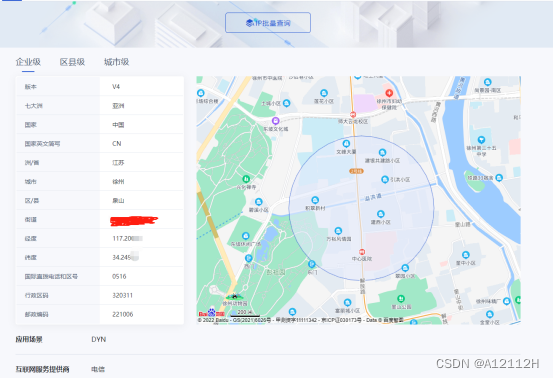Click the 碧溪小区 residential marker
Image resolution: width=554 pixels, height=378 pixels.
click(x=259, y=202)
